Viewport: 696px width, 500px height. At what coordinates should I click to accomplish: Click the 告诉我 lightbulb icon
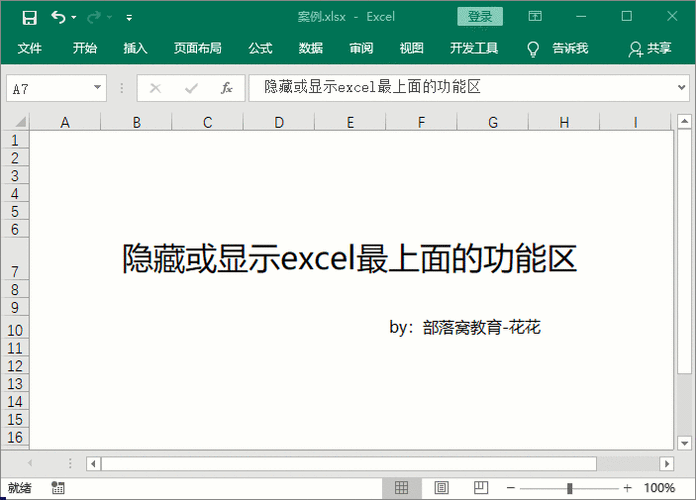[x=533, y=49]
